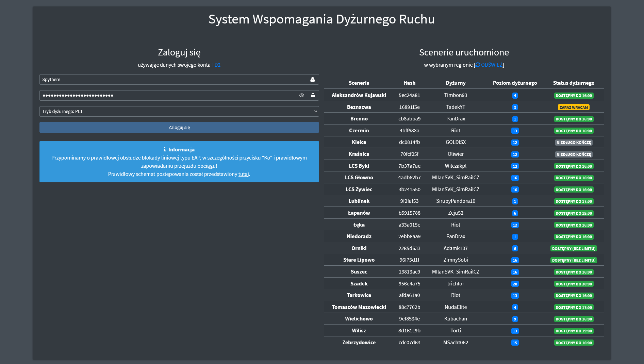The image size is (644, 364).
Task: Open the Tryb dyżurnego dropdown
Action: click(179, 111)
